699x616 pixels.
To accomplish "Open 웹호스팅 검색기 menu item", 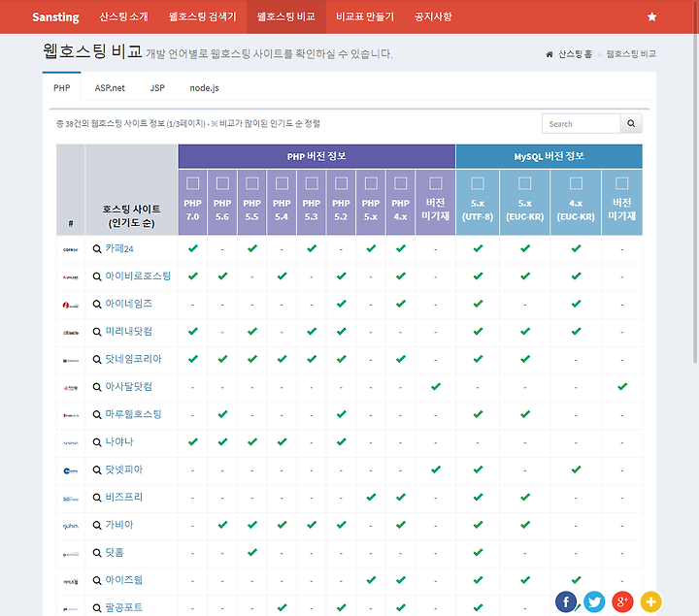I will pos(202,16).
